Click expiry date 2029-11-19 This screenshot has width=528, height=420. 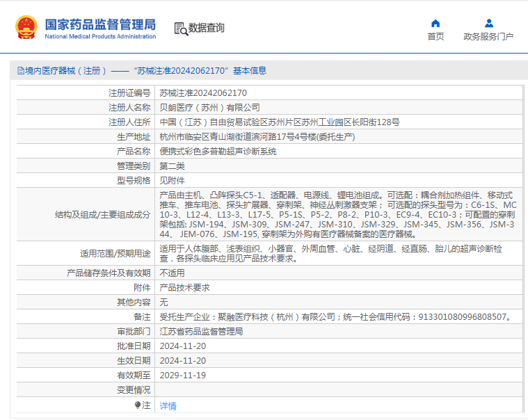point(182,375)
